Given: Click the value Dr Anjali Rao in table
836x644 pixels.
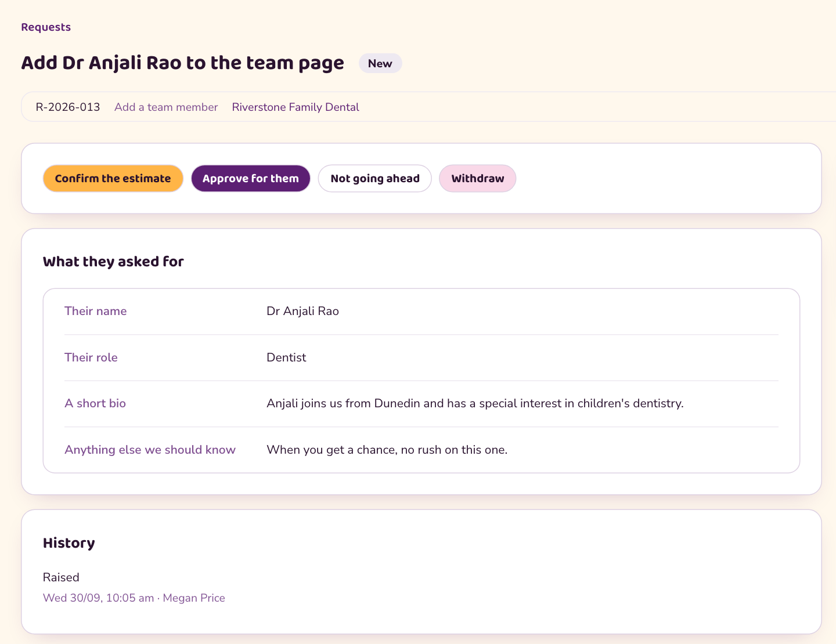Looking at the screenshot, I should [303, 311].
